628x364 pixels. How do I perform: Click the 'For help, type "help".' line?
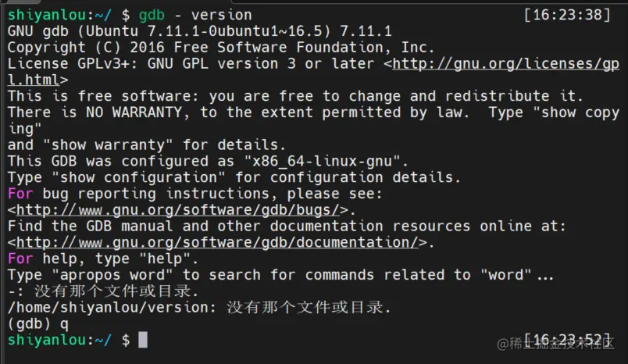[103, 259]
